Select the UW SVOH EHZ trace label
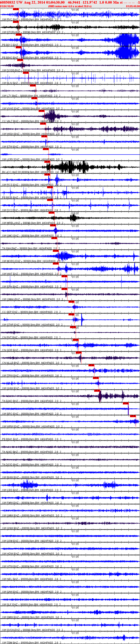140x644 pixels. [32, 630]
